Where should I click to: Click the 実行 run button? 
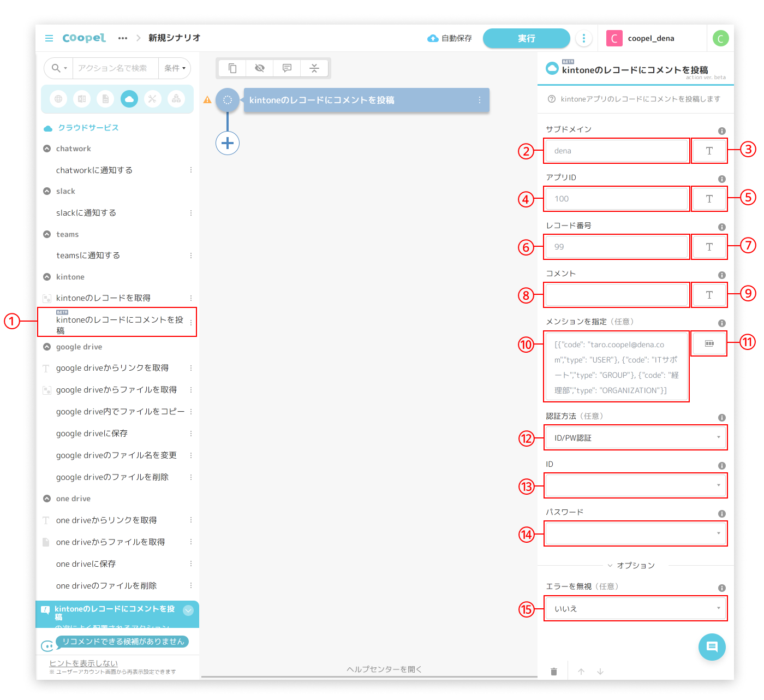(526, 38)
